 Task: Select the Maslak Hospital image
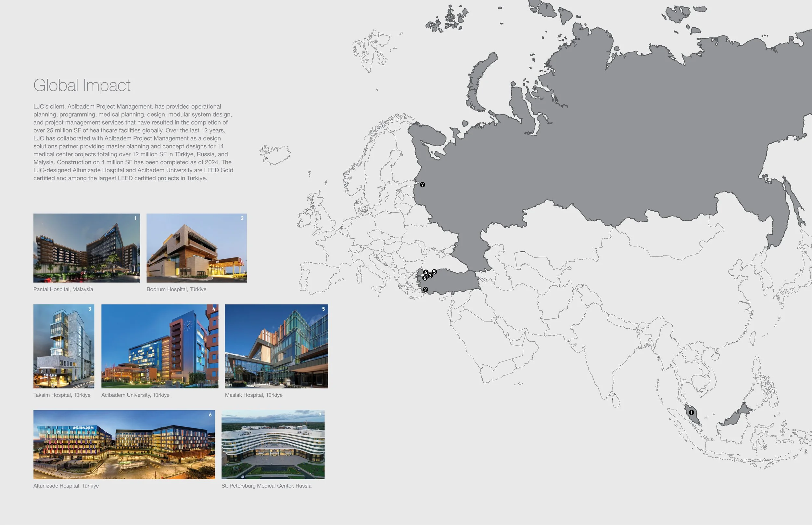[x=276, y=346]
